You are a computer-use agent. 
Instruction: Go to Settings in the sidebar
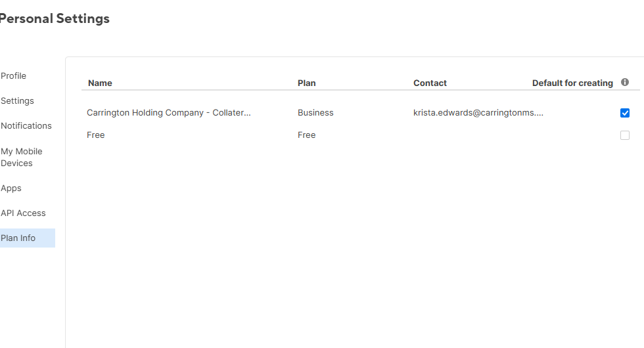pos(18,101)
